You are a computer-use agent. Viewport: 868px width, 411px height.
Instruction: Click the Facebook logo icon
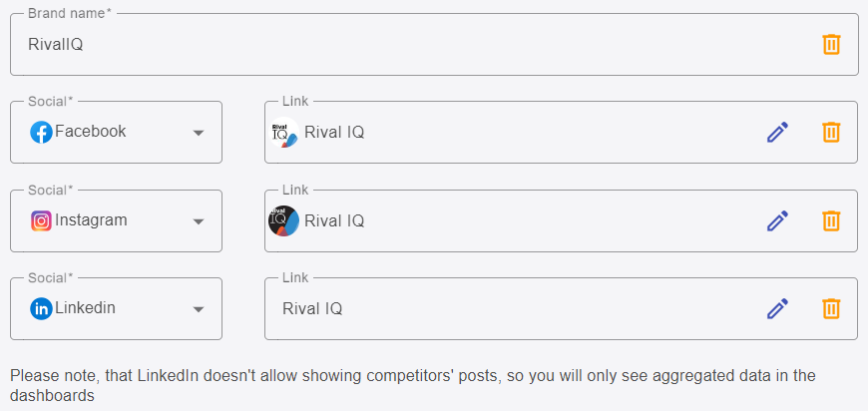[x=41, y=133]
